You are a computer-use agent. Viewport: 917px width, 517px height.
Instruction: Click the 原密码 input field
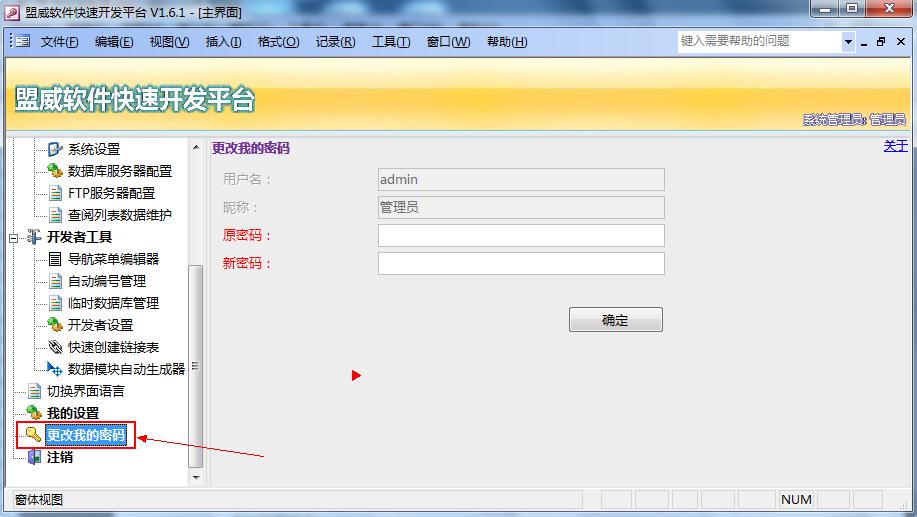click(521, 235)
